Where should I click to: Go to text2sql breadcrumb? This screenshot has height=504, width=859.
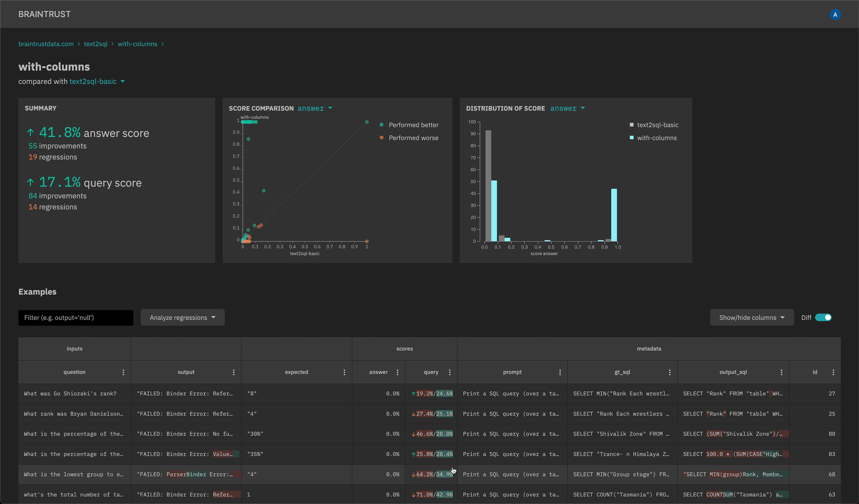tap(96, 44)
